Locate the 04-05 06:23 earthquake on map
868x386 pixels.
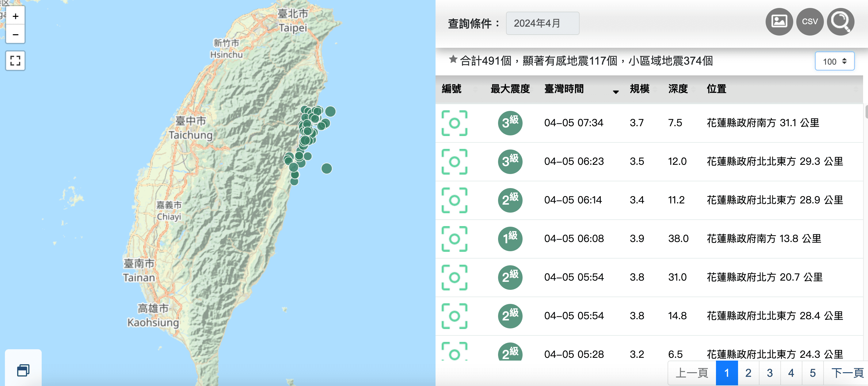[454, 162]
